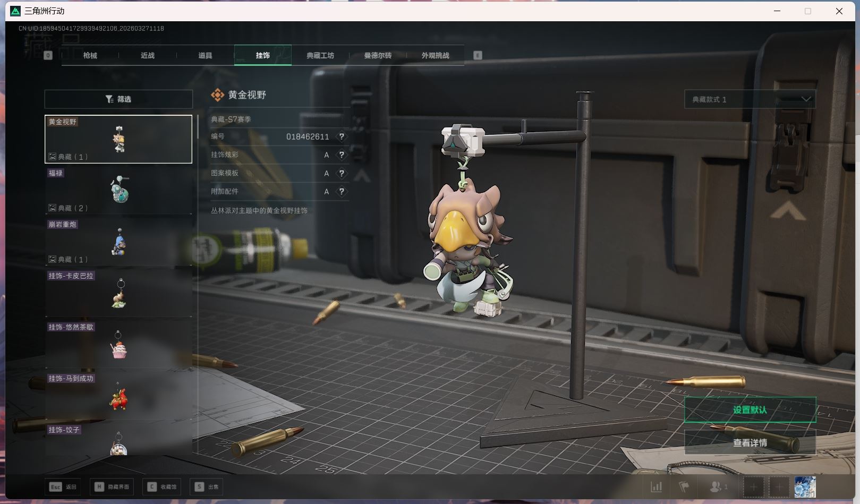860x504 pixels.
Task: Click the first empty teammate plus slot
Action: tap(753, 486)
